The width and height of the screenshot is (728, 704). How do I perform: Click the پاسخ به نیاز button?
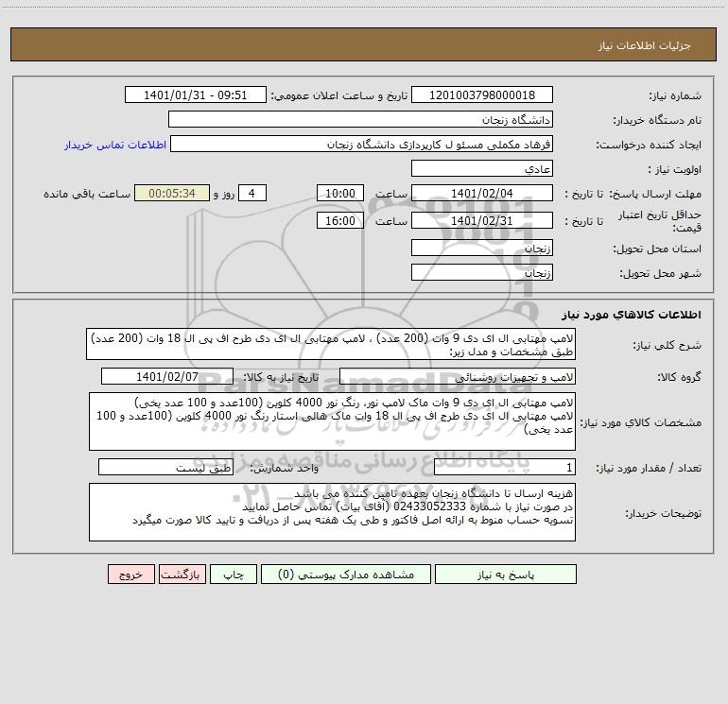click(506, 575)
